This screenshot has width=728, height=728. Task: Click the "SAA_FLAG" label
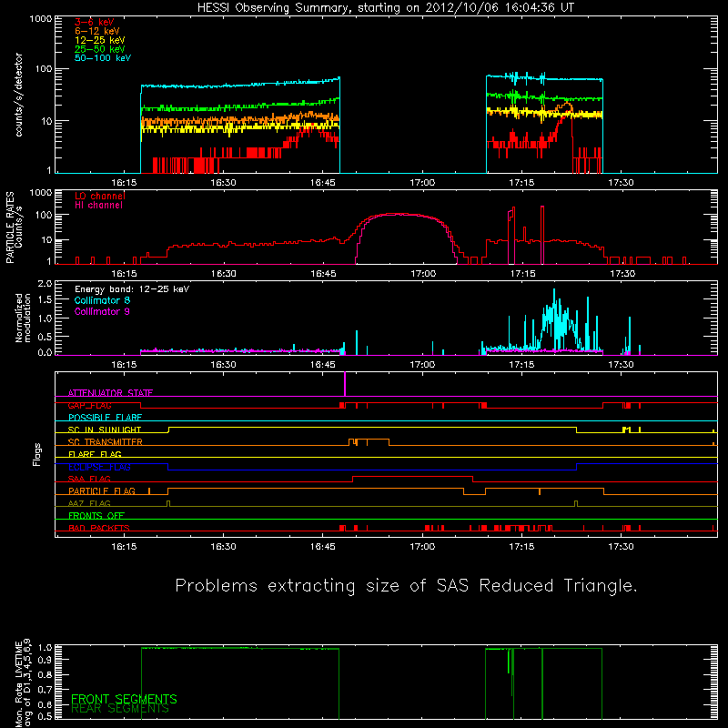[89, 480]
